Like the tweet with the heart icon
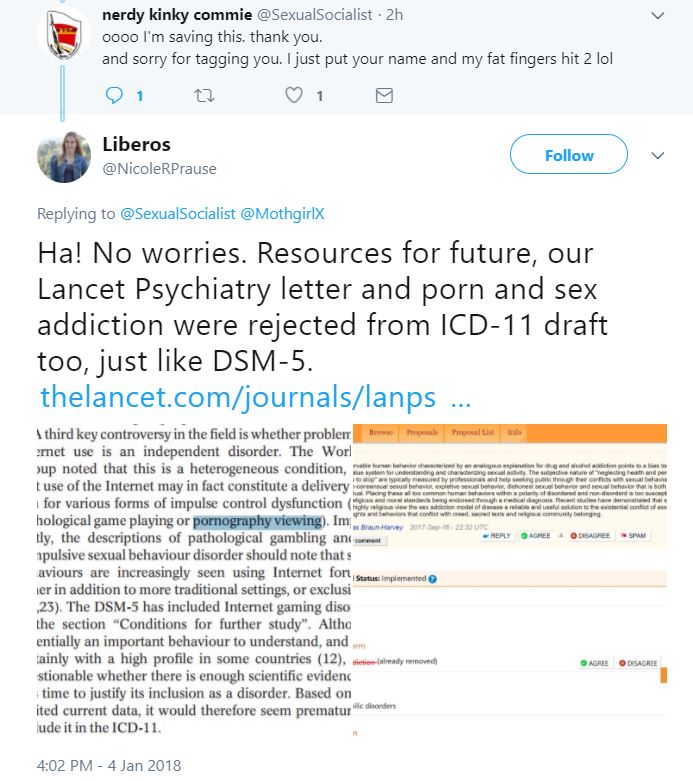Image resolution: width=693 pixels, height=781 pixels. [294, 95]
